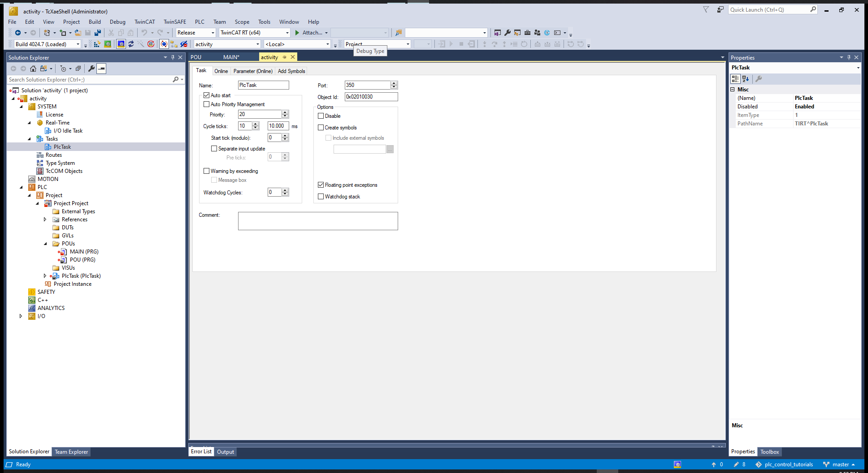Enable the Create symbols checkbox
868x473 pixels.
tap(321, 128)
